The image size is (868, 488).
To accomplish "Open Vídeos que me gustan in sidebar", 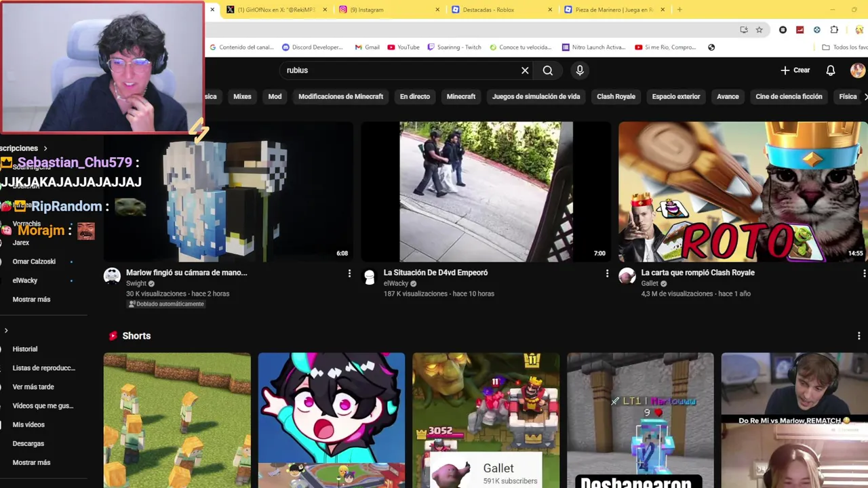I will point(43,406).
